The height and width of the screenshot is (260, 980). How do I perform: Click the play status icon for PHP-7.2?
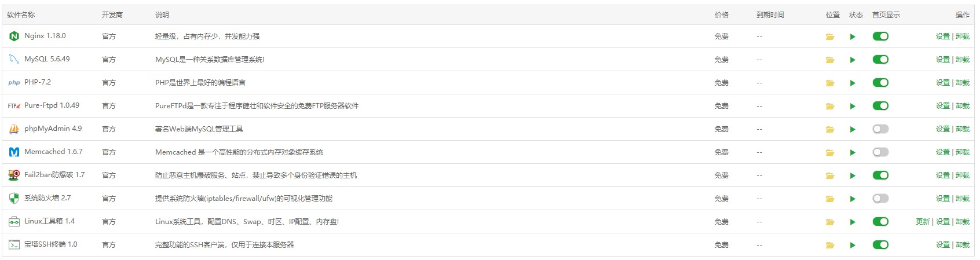pyautogui.click(x=853, y=83)
